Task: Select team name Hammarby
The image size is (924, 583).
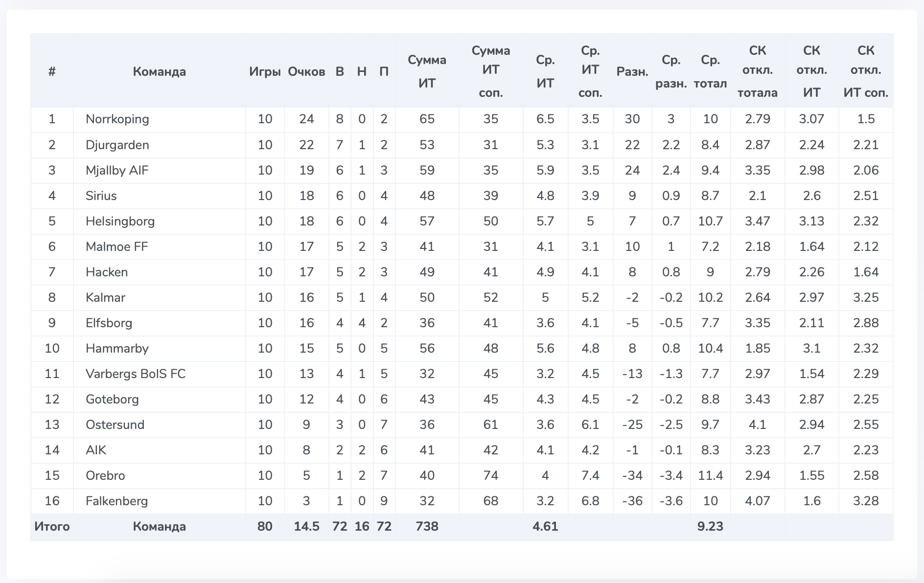Action: (x=117, y=348)
